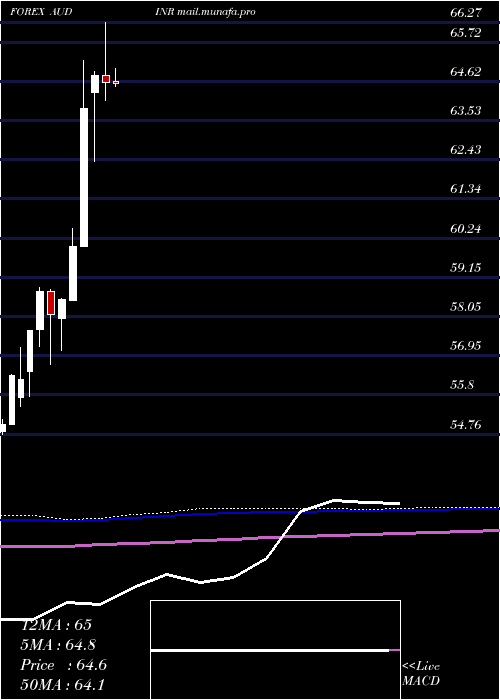Click the 60.24 price label
500x700 pixels.
click(466, 229)
